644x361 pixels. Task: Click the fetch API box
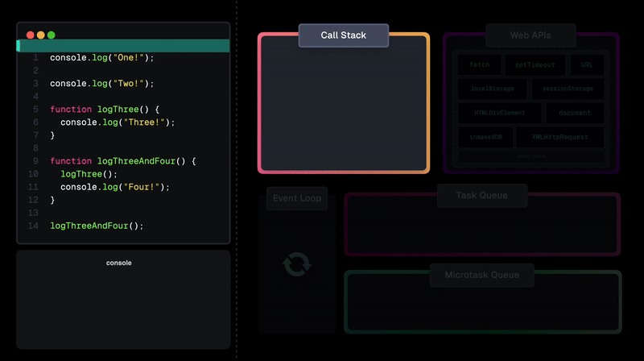480,65
